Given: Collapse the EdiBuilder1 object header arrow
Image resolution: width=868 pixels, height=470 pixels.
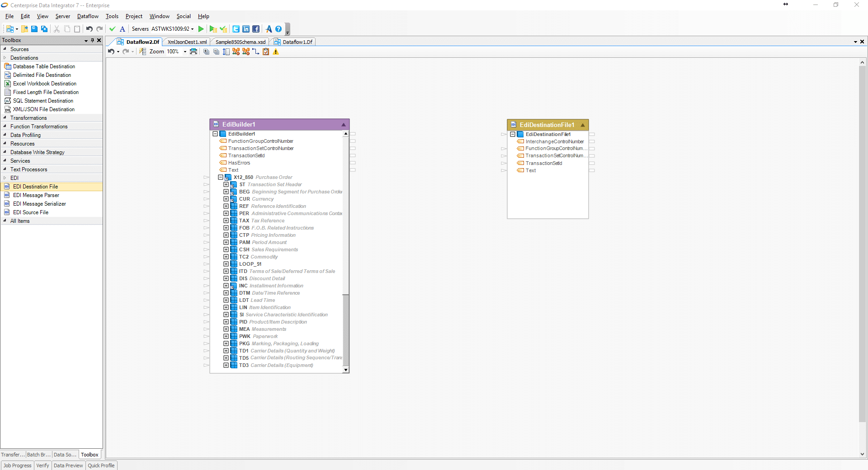Looking at the screenshot, I should [x=343, y=125].
